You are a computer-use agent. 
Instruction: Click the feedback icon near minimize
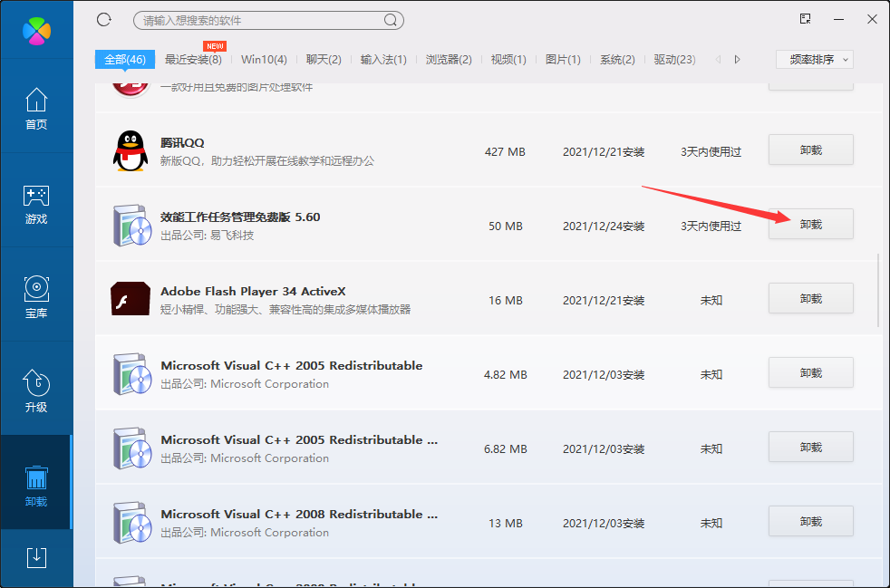pyautogui.click(x=805, y=19)
